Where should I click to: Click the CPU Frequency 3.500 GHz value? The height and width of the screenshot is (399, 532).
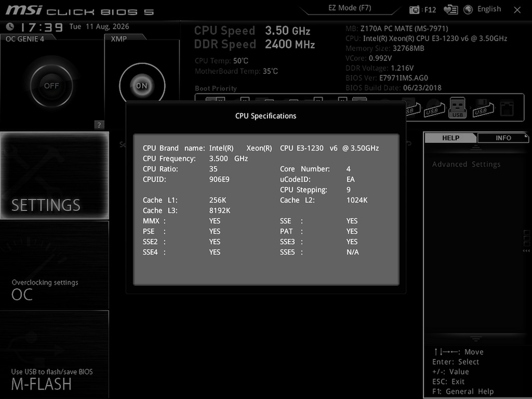click(x=229, y=158)
